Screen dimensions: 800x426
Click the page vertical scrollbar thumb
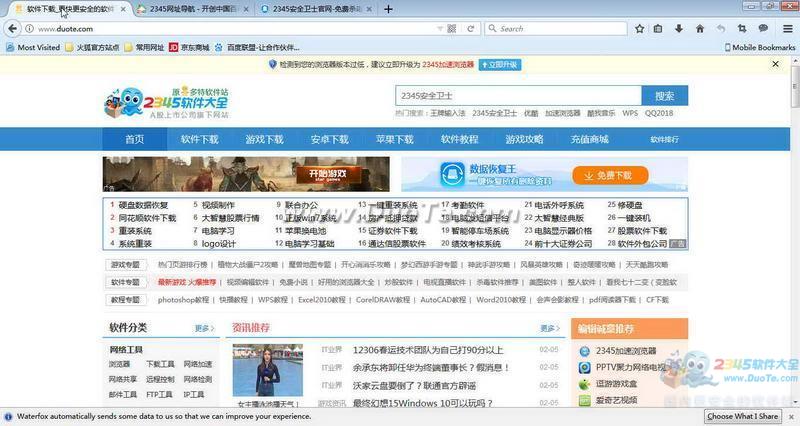pyautogui.click(x=795, y=87)
